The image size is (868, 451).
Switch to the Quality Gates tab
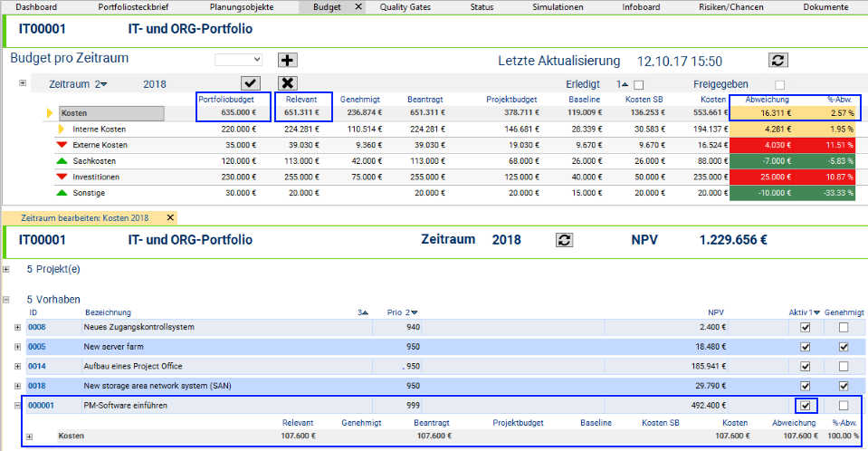(405, 7)
